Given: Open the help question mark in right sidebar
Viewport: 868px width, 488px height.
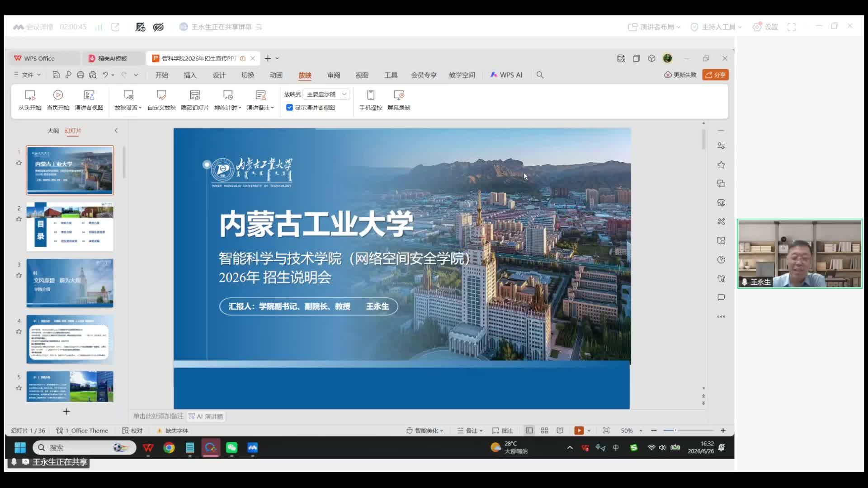Looking at the screenshot, I should (x=721, y=260).
